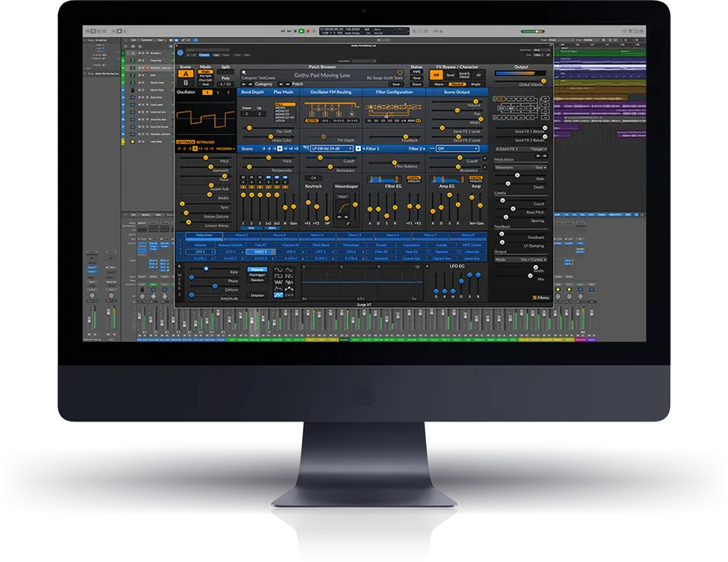Viewport: 728px width, 562px height.
Task: Switch to Oscillator 3 tab
Action: pos(228,92)
